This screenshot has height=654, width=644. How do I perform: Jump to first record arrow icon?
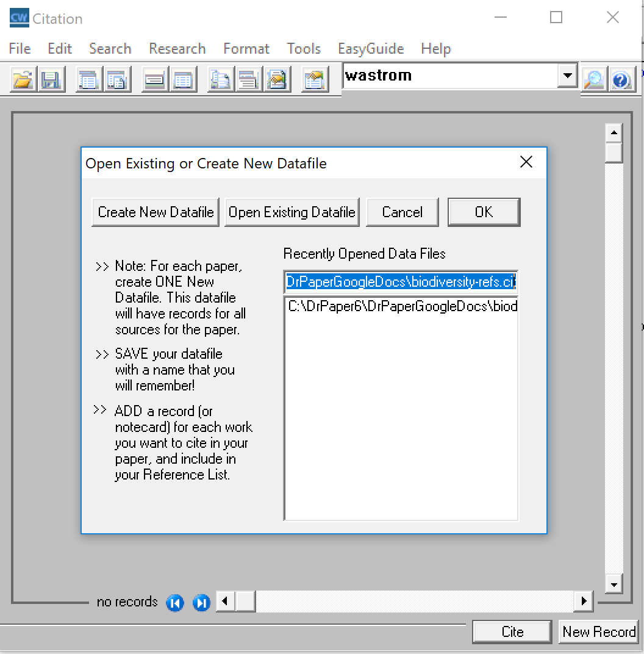tap(175, 603)
